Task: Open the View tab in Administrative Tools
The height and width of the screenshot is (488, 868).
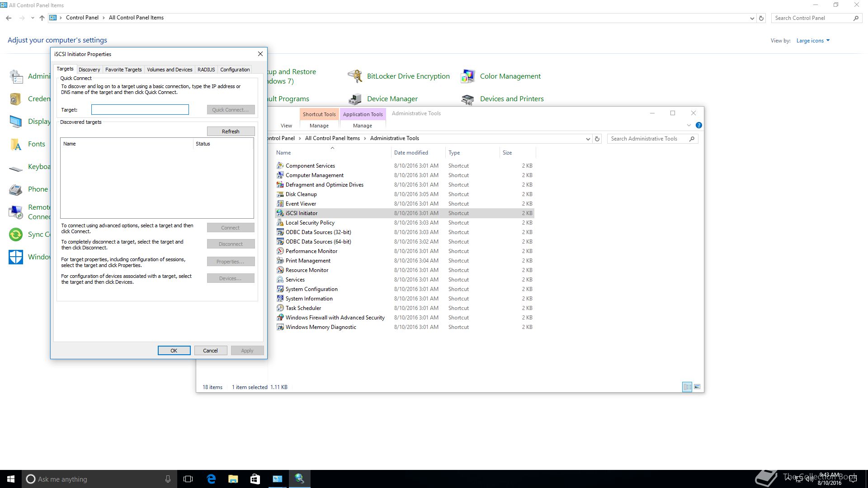Action: pyautogui.click(x=286, y=126)
